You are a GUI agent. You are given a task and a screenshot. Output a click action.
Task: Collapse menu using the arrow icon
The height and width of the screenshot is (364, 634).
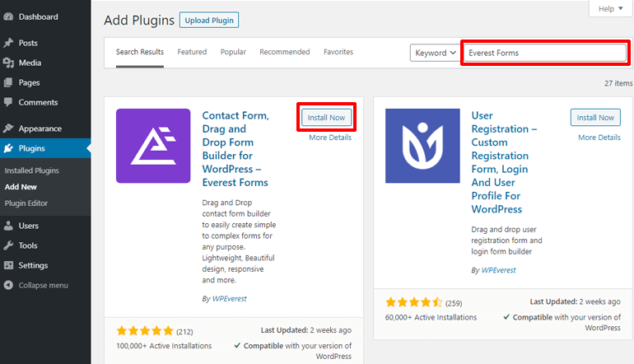coord(8,285)
